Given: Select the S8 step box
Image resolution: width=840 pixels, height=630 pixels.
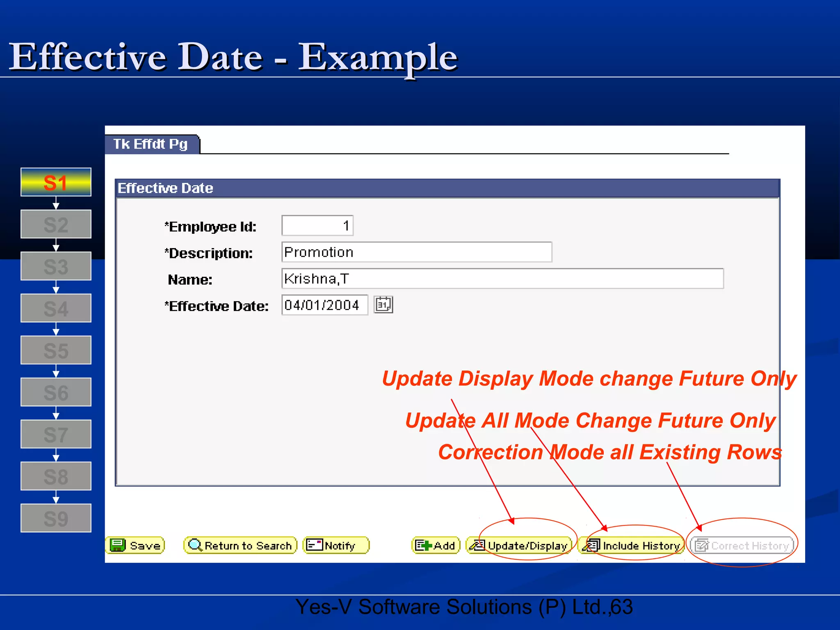Looking at the screenshot, I should click(56, 476).
